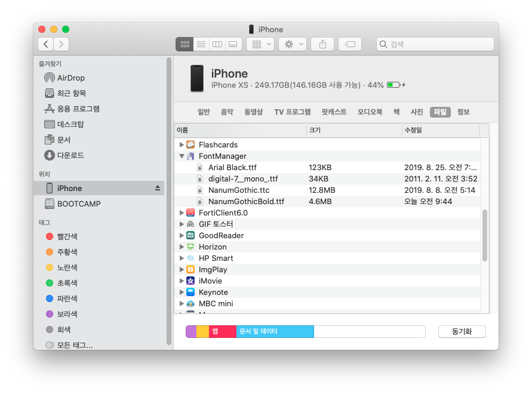Expand the GoodReader folder

pos(182,236)
